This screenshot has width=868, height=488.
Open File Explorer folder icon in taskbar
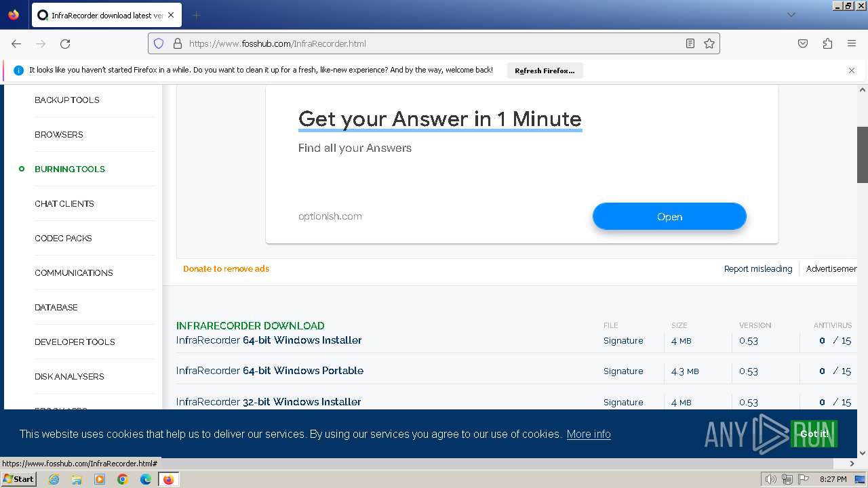point(77,479)
